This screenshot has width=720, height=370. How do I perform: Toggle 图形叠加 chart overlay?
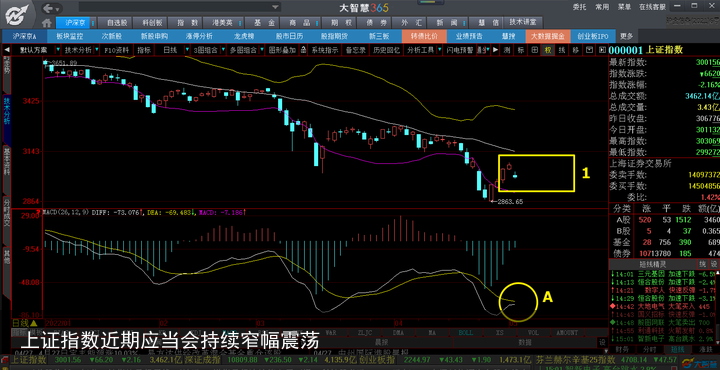click(282, 50)
